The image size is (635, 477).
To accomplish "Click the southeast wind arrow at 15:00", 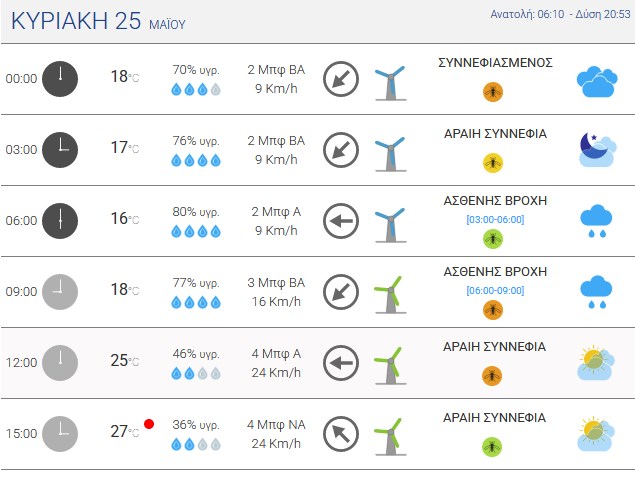I will coord(341,434).
